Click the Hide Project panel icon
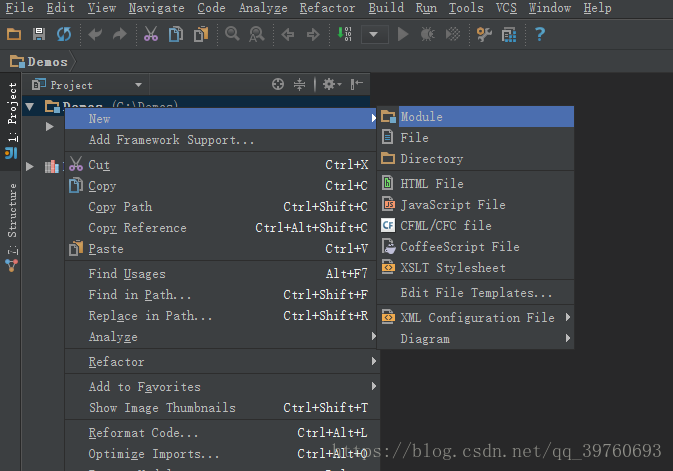The width and height of the screenshot is (673, 471). [x=356, y=84]
